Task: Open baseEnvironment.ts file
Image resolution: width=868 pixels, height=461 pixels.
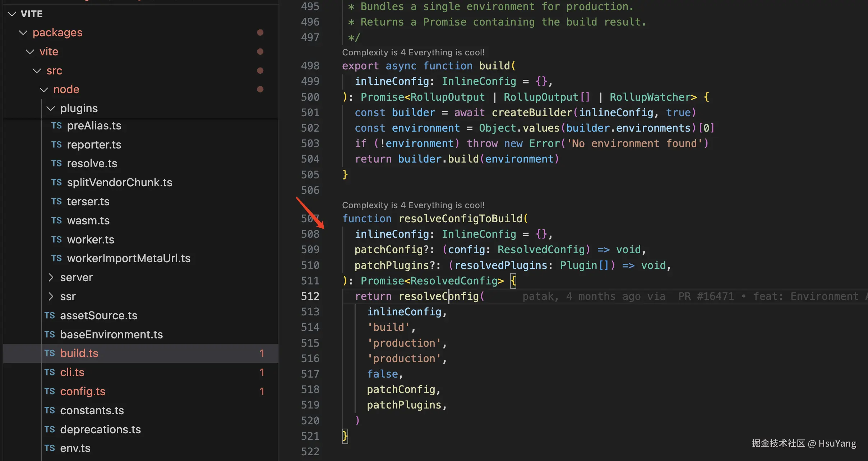Action: 111,335
